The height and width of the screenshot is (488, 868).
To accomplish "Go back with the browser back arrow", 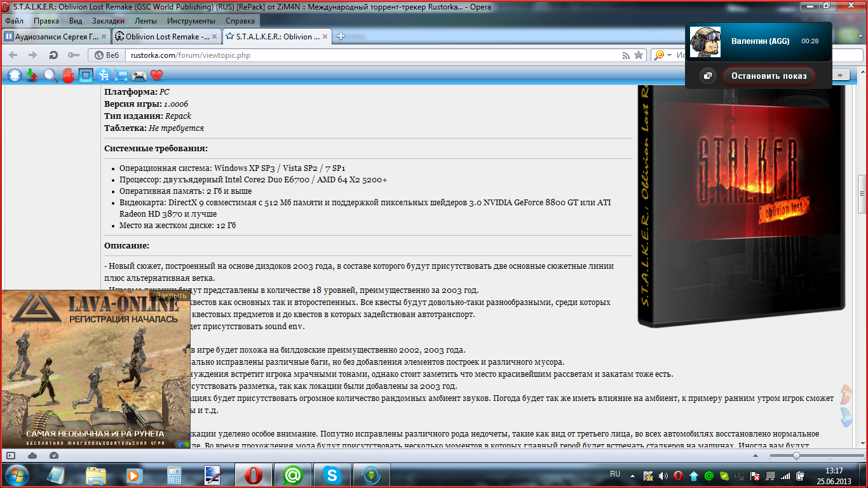I will click(13, 55).
